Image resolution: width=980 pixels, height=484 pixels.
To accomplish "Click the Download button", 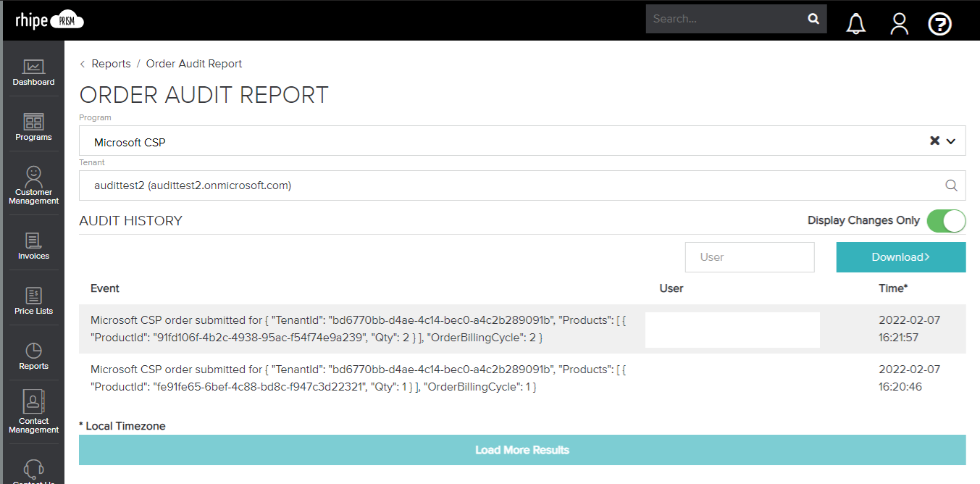I will 900,256.
